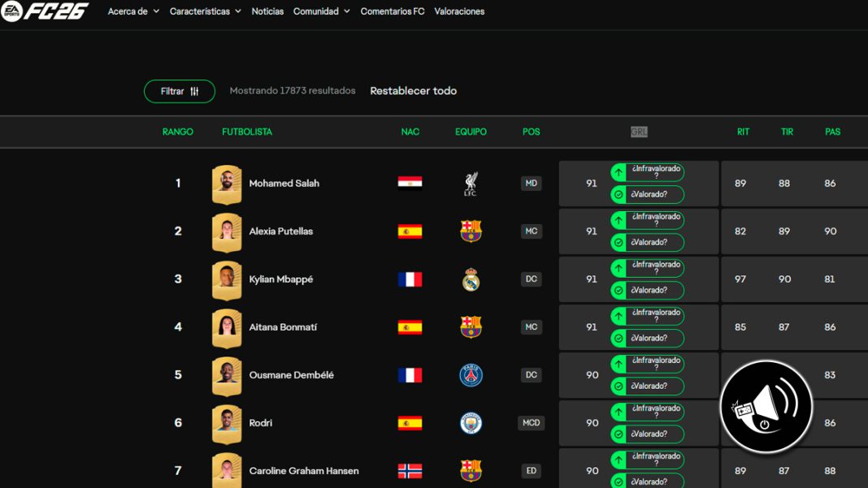Sort by RIT column header
This screenshot has width=868, height=488.
(x=743, y=132)
